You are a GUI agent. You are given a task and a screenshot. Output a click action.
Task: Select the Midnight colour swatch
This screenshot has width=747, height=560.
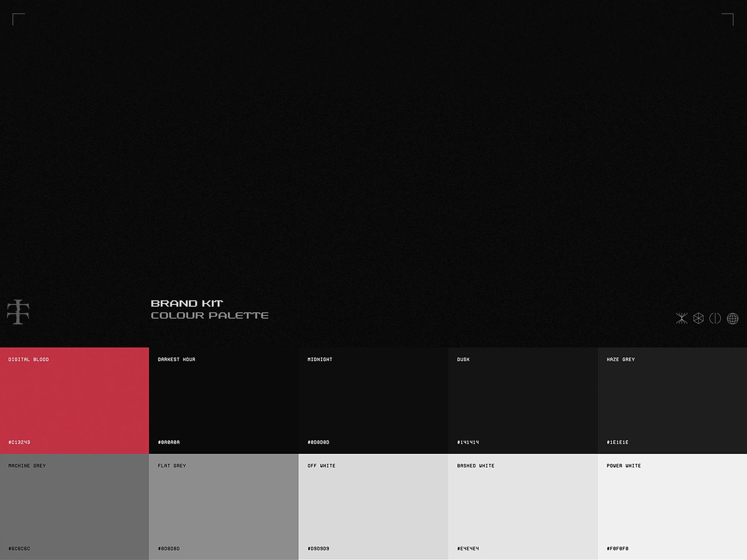[373, 399]
